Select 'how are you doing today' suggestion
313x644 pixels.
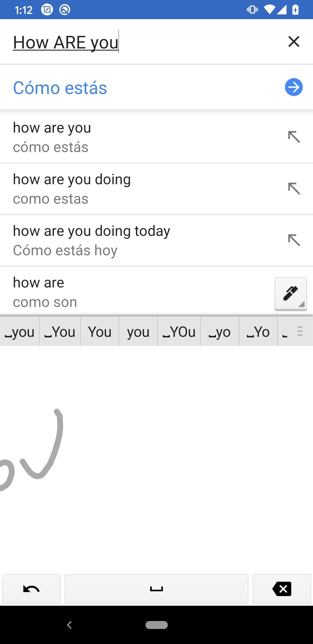pos(116,240)
